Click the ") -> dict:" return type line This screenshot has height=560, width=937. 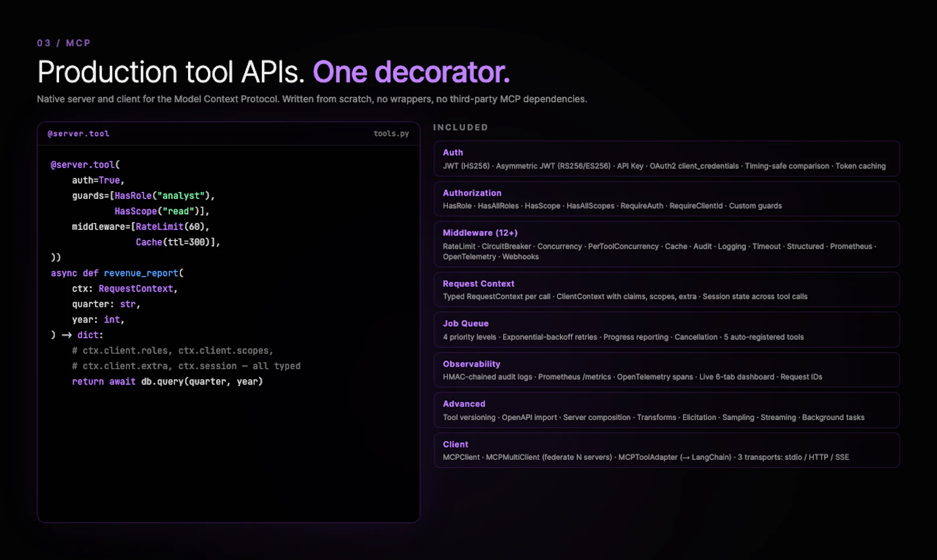[x=77, y=335]
